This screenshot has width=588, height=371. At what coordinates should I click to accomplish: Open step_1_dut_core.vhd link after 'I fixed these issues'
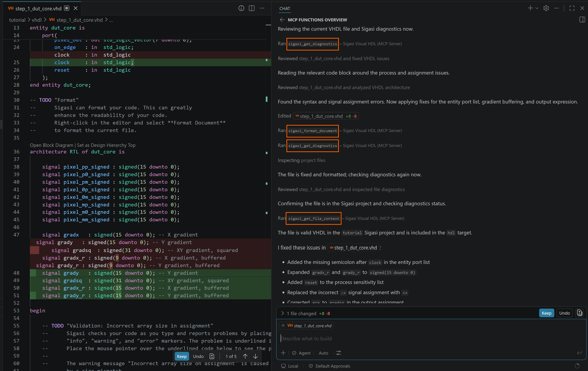pyautogui.click(x=353, y=247)
